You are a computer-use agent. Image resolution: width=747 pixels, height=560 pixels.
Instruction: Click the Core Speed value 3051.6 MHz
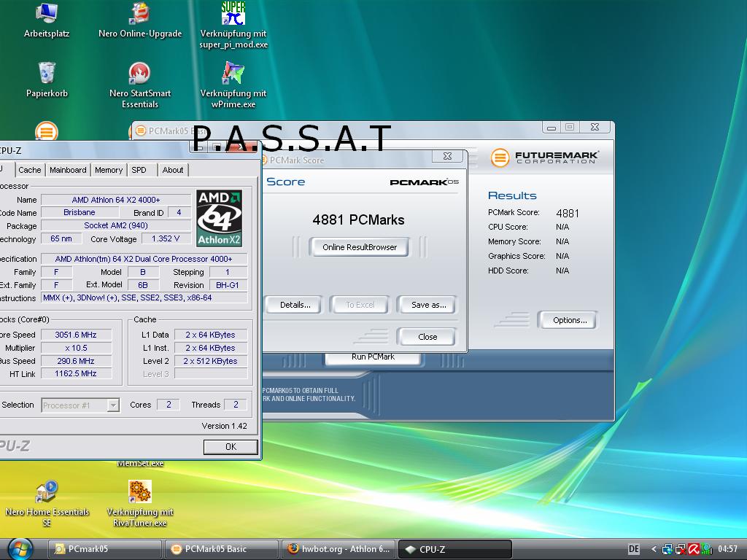(76, 335)
